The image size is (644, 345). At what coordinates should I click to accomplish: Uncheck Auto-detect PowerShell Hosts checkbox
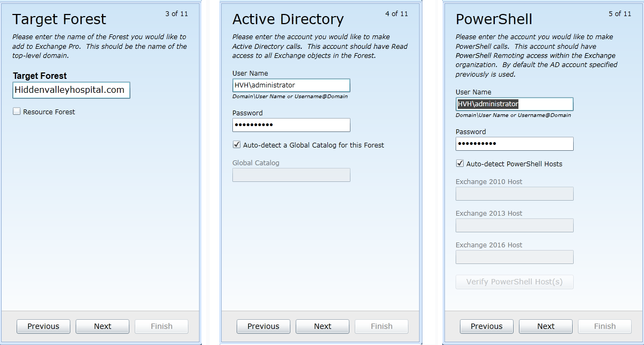(x=460, y=164)
